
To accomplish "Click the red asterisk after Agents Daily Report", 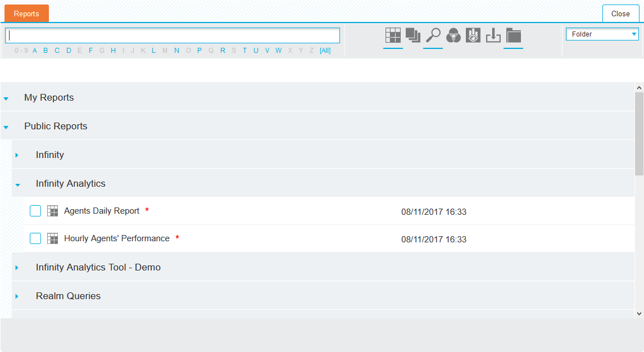I will 147,210.
